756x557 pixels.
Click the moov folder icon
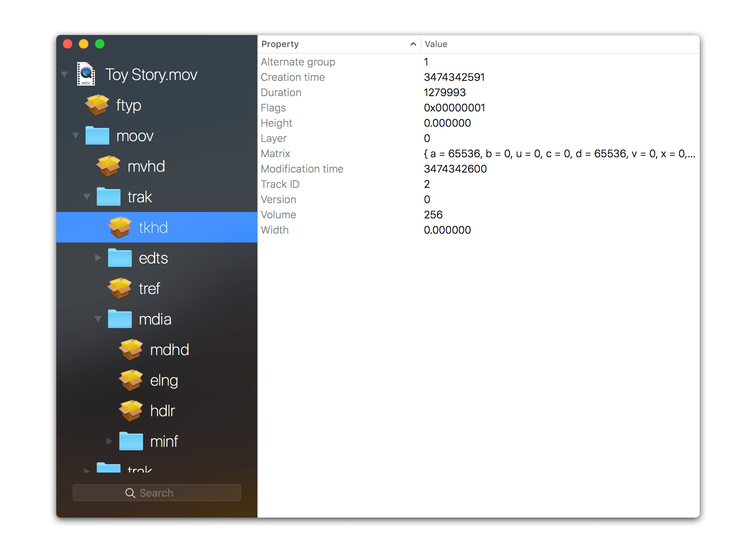97,136
